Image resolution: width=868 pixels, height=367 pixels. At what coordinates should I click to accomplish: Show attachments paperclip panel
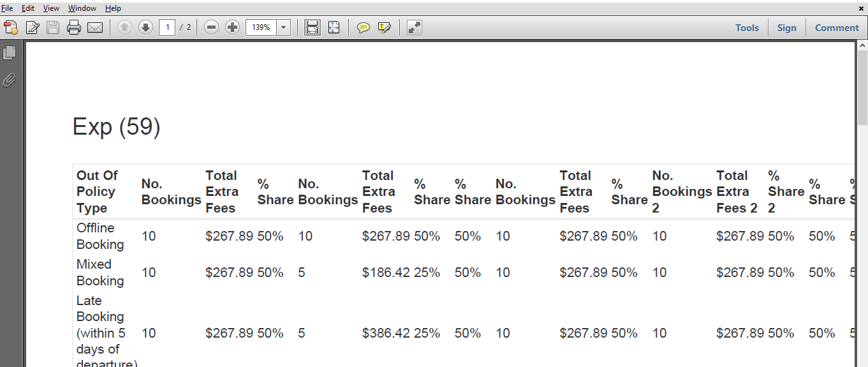click(10, 80)
